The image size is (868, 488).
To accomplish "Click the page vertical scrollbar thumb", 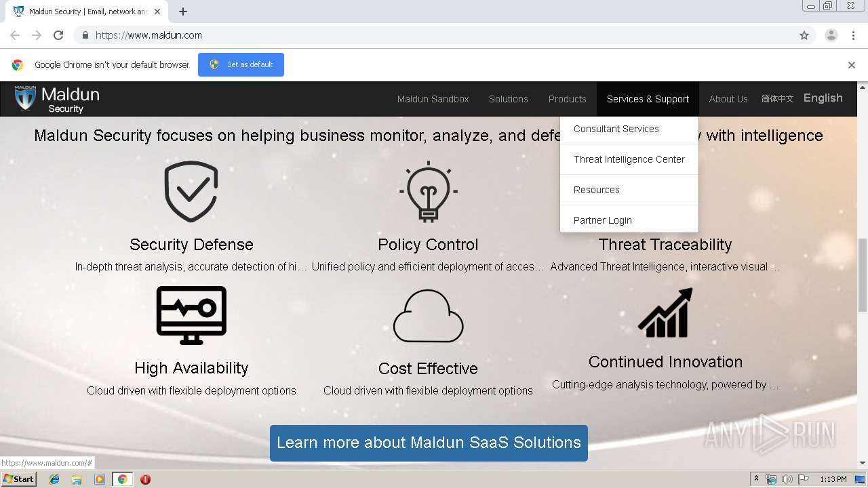I will [863, 274].
